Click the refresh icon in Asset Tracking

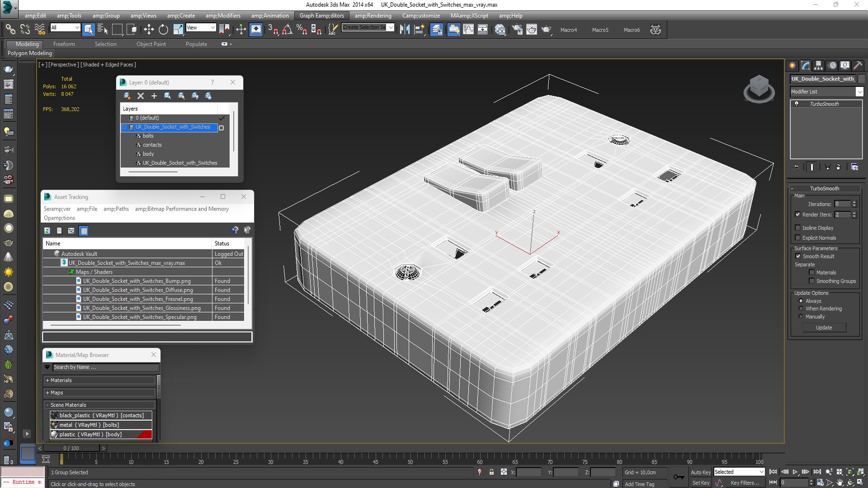[x=47, y=230]
